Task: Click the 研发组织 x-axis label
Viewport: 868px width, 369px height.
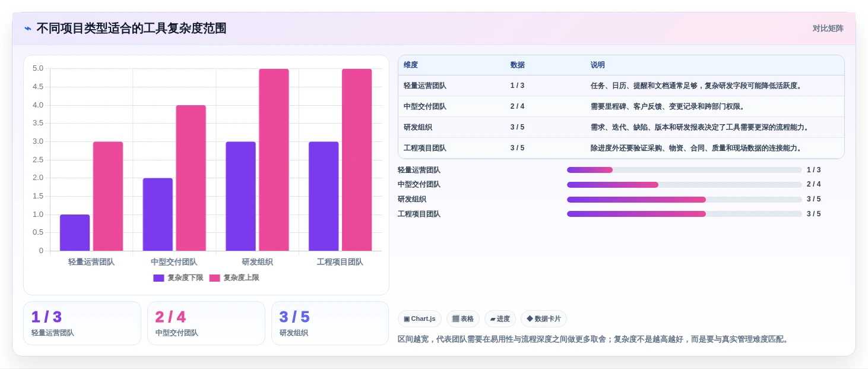Action: pos(257,262)
